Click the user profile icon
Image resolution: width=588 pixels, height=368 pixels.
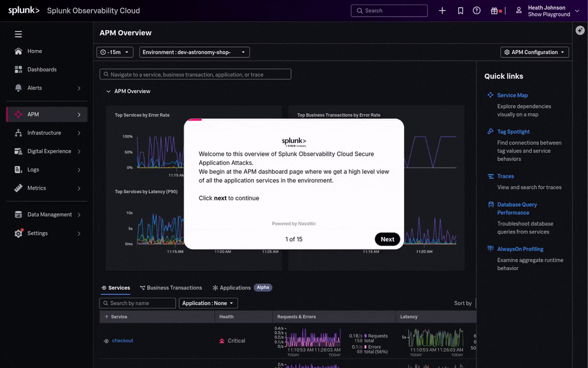(519, 11)
